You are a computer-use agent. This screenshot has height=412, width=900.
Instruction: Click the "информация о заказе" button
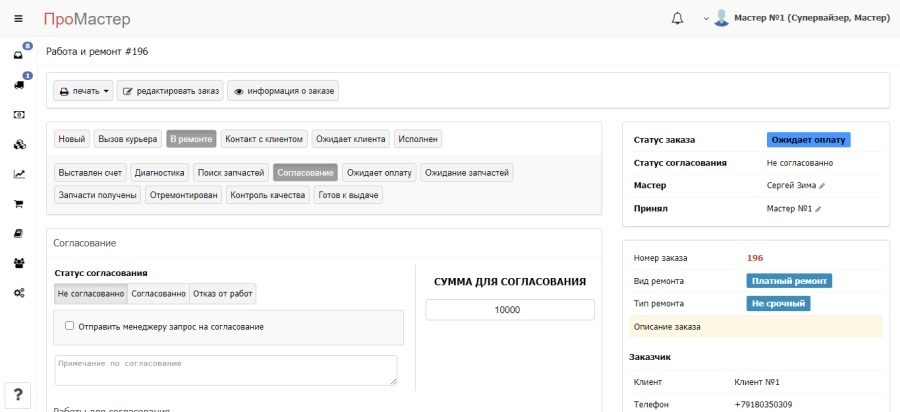point(284,91)
